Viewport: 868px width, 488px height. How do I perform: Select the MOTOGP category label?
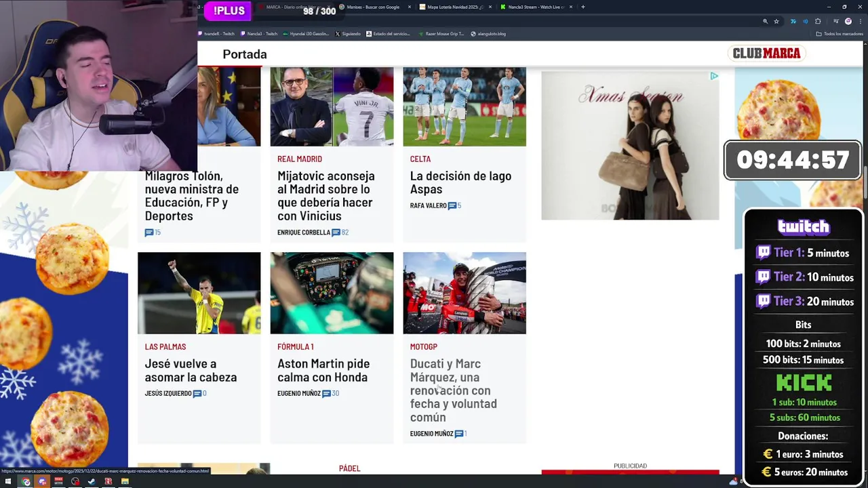pos(424,347)
